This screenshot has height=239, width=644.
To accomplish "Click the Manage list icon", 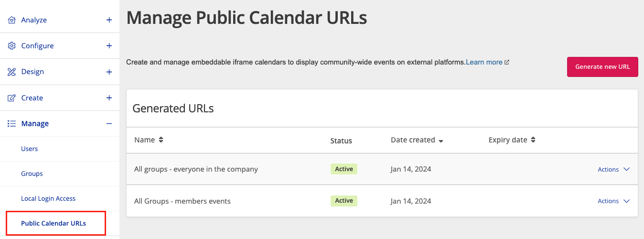I will [x=12, y=123].
